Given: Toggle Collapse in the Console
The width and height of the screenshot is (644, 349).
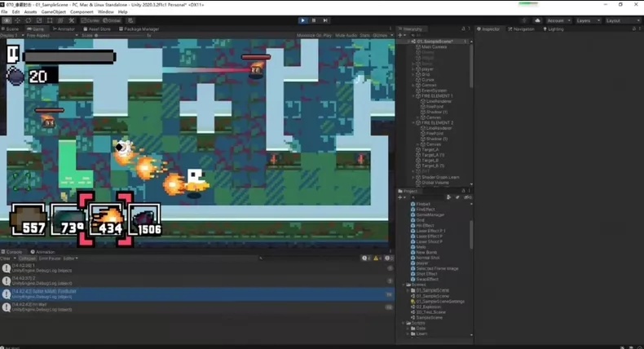Looking at the screenshot, I should tap(27, 258).
